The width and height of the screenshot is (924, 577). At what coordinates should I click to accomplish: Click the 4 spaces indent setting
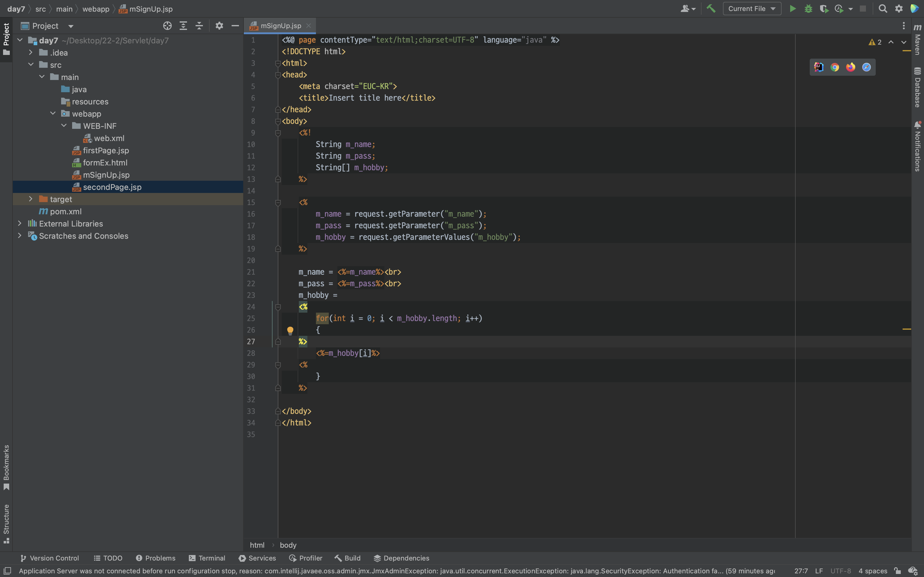coord(872,571)
